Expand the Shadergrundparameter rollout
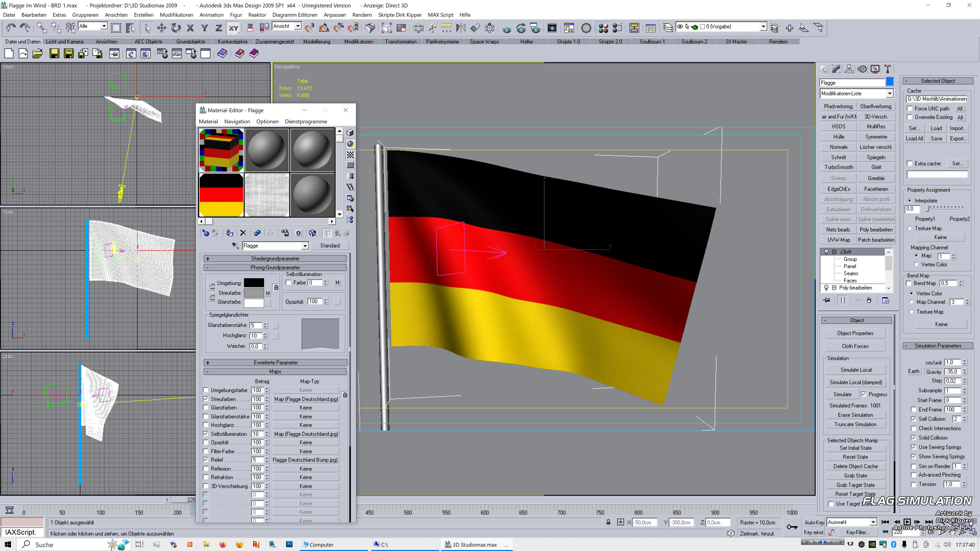 point(275,259)
